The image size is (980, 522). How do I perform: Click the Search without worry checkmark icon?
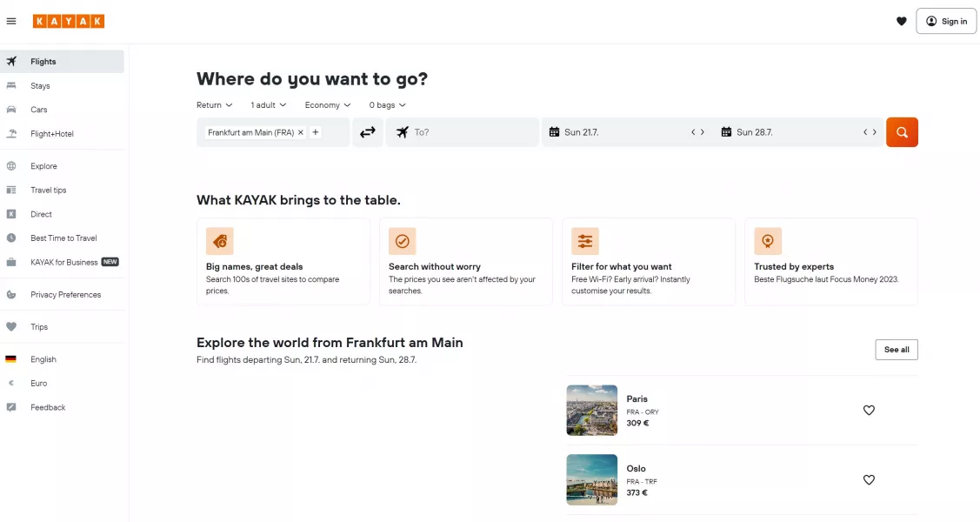click(x=403, y=241)
